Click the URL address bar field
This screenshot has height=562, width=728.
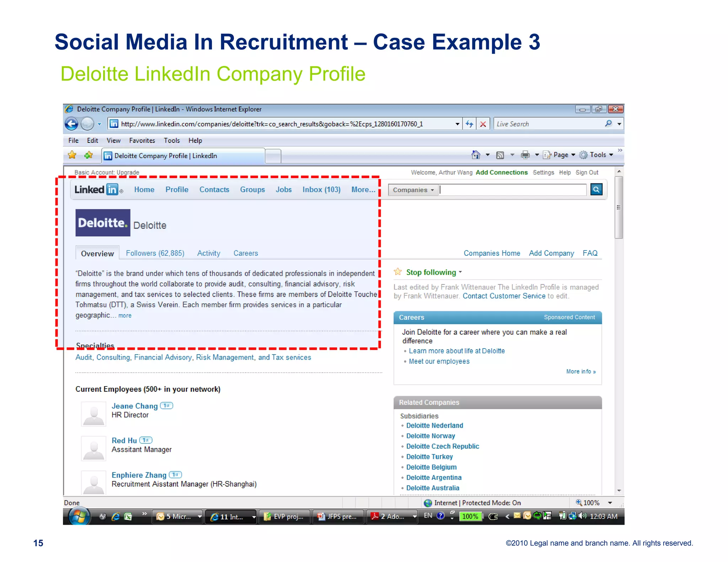281,124
